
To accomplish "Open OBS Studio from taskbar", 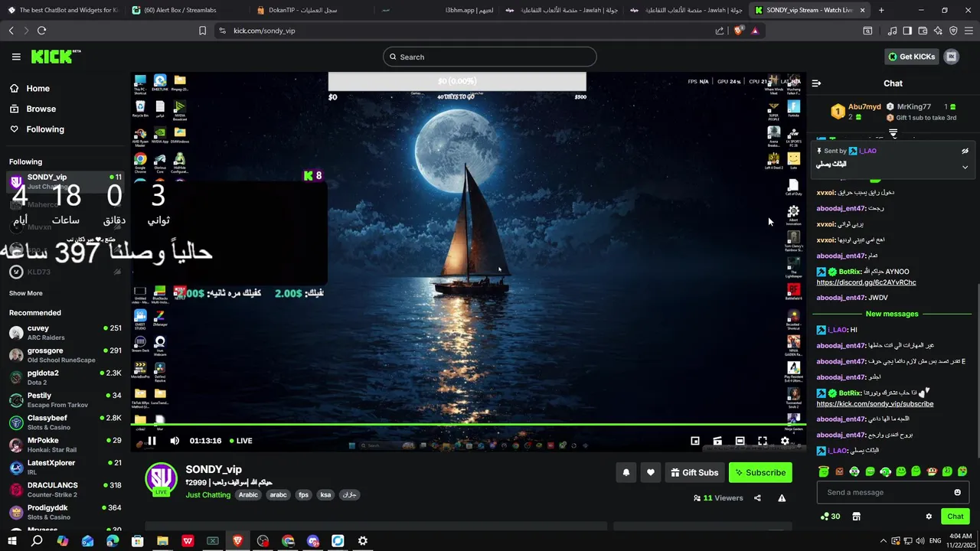I will (263, 541).
